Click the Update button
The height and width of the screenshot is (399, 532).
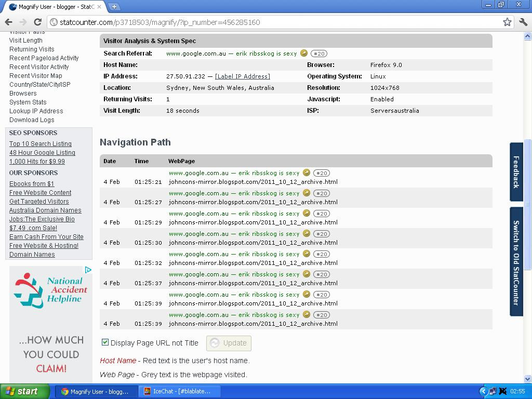[x=229, y=343]
